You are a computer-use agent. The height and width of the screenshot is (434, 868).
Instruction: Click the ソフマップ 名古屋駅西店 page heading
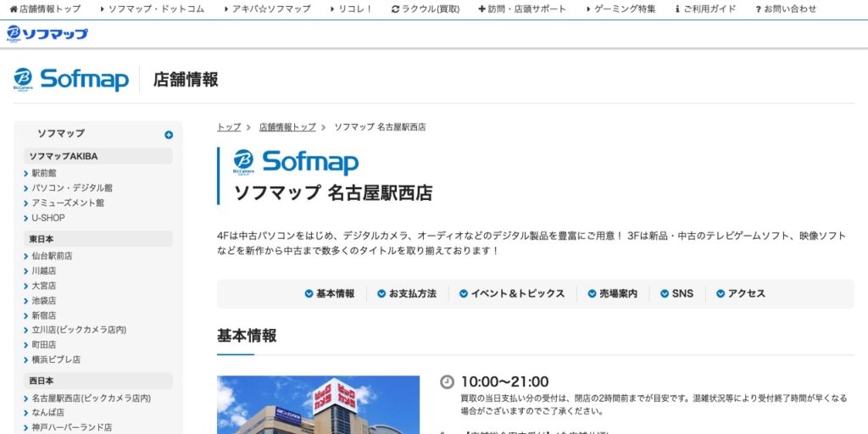[332, 192]
